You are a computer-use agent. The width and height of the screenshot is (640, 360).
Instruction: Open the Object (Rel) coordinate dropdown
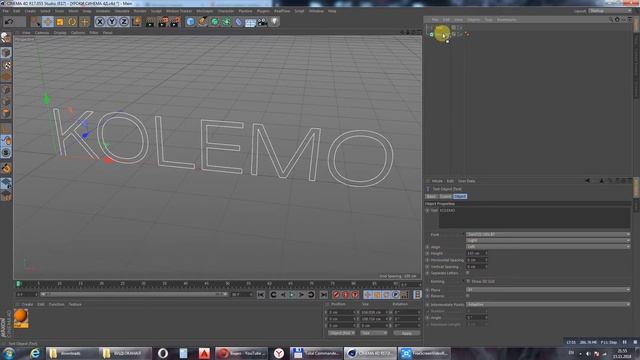pos(341,333)
